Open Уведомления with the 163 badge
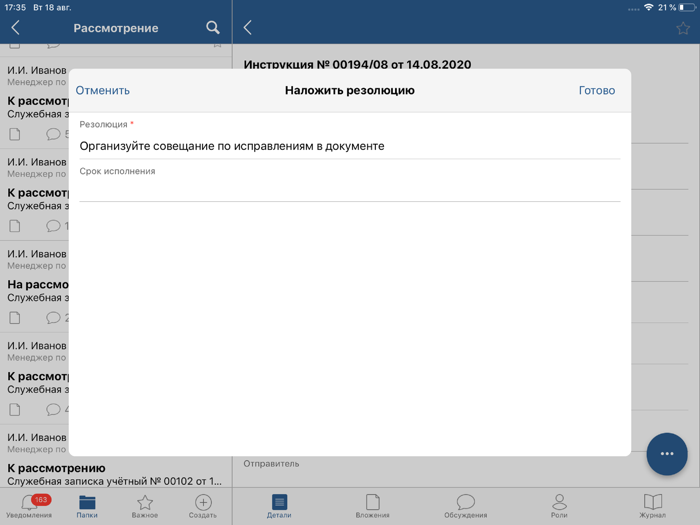 [x=29, y=506]
